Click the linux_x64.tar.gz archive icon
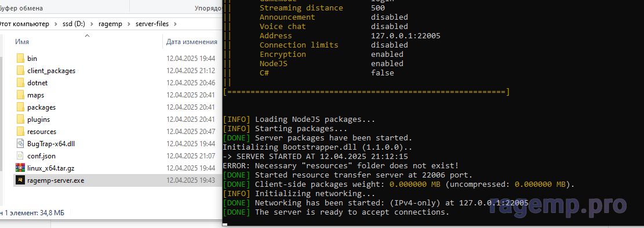This screenshot has height=228, width=644. [x=20, y=168]
